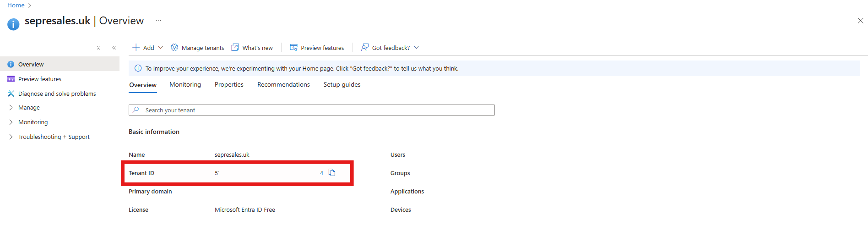Go to the Home breadcrumb link

coord(16,5)
